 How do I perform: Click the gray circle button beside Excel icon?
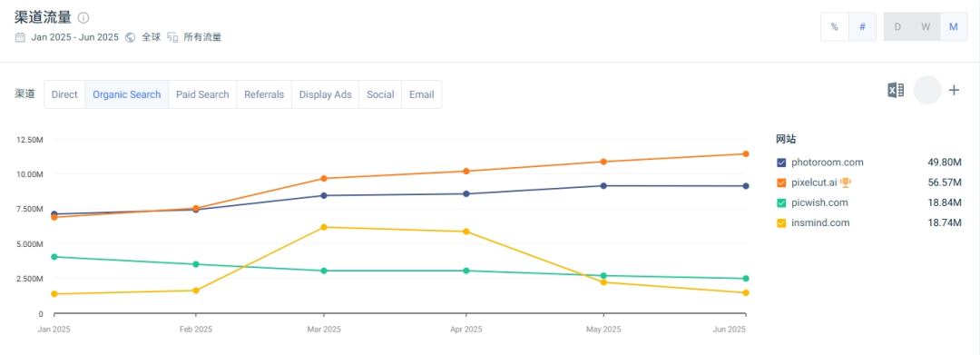tap(926, 90)
